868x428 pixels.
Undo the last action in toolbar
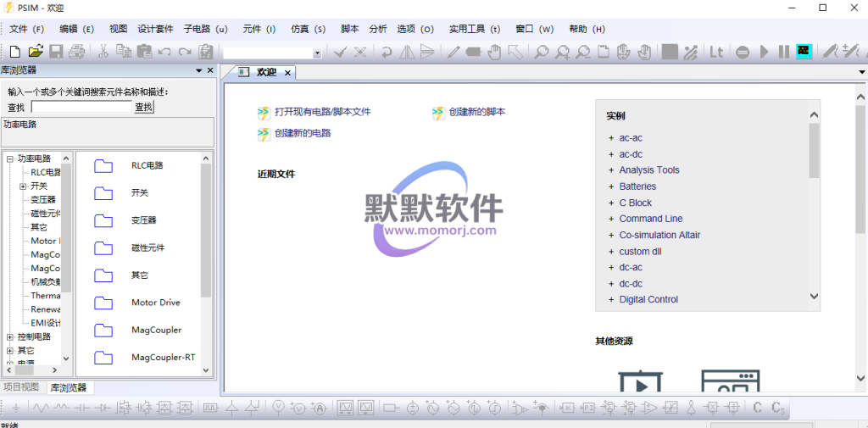(x=164, y=52)
